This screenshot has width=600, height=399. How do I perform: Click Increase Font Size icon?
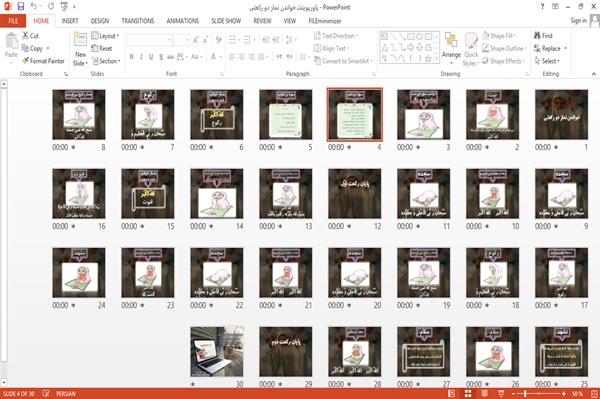pos(196,40)
